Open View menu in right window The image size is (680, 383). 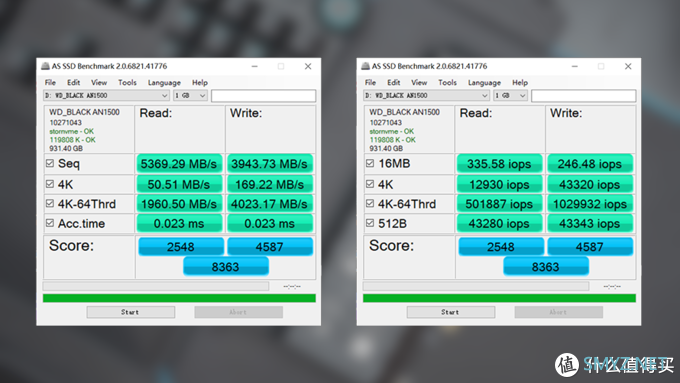coord(419,82)
